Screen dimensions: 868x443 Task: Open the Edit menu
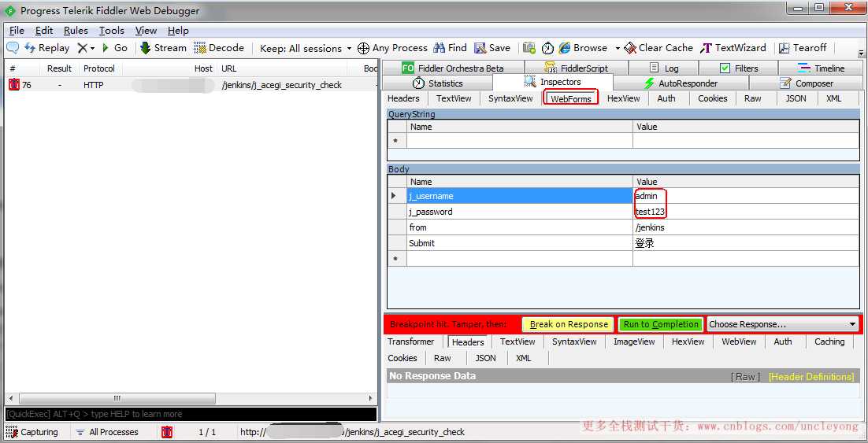44,31
